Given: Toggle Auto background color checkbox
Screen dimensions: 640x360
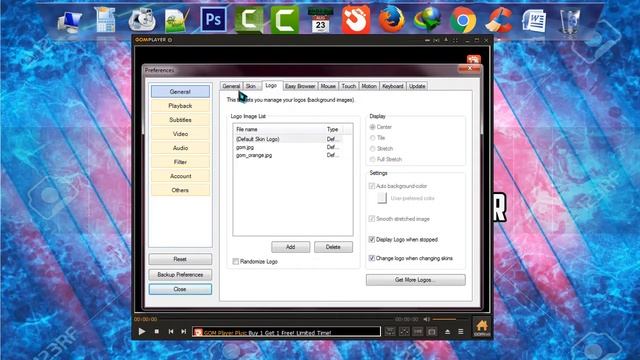Looking at the screenshot, I should coord(372,186).
